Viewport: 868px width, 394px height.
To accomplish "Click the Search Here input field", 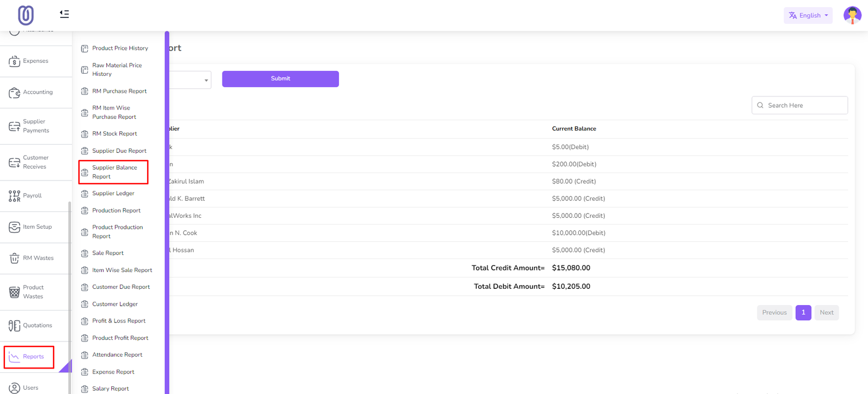I will (804, 106).
